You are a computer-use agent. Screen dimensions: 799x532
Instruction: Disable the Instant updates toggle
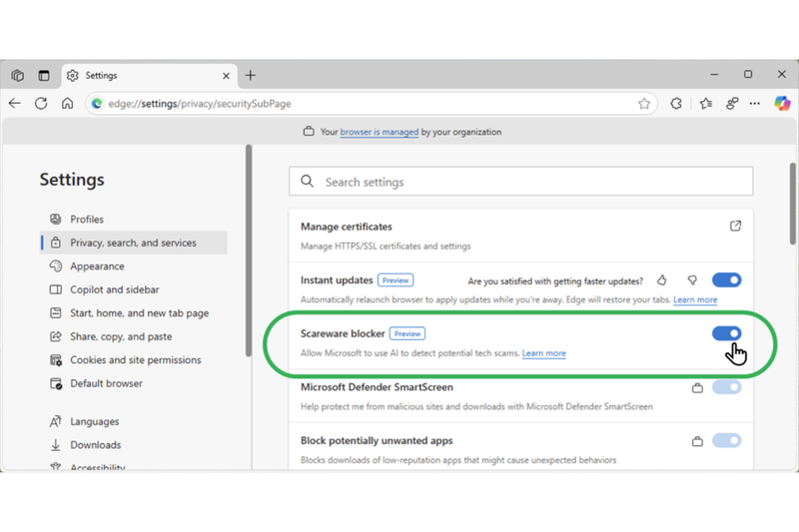click(x=726, y=280)
